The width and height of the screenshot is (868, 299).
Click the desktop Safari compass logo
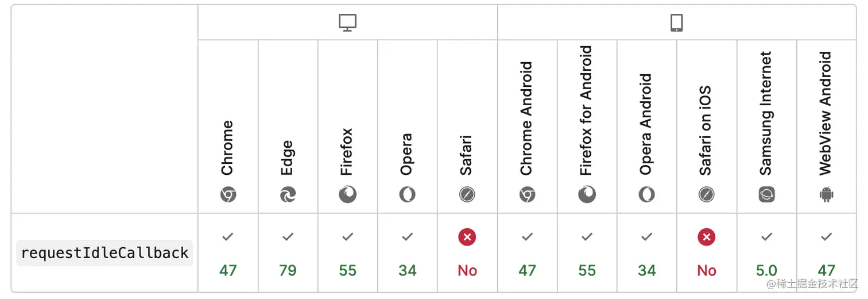coord(467,195)
